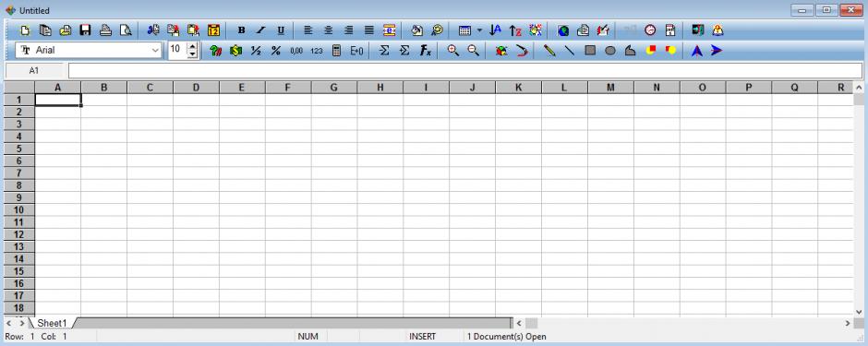
Task: Select column D header
Action: point(196,88)
